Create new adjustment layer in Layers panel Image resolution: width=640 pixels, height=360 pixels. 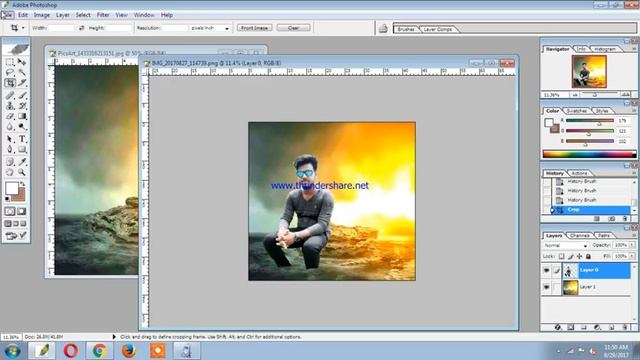[598, 327]
